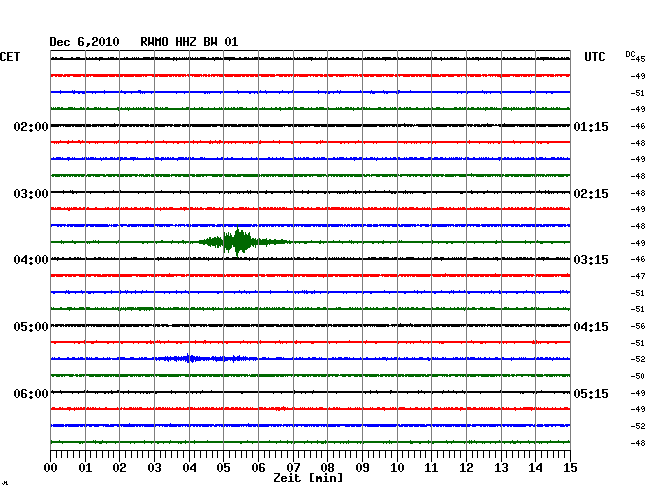Click the minute axis tick label '10'
This screenshot has height=494, width=650.
397,467
